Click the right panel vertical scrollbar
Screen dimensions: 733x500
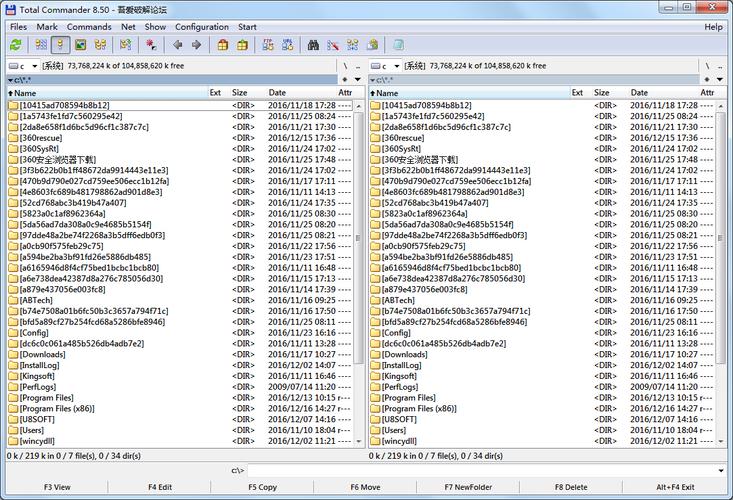[721, 273]
